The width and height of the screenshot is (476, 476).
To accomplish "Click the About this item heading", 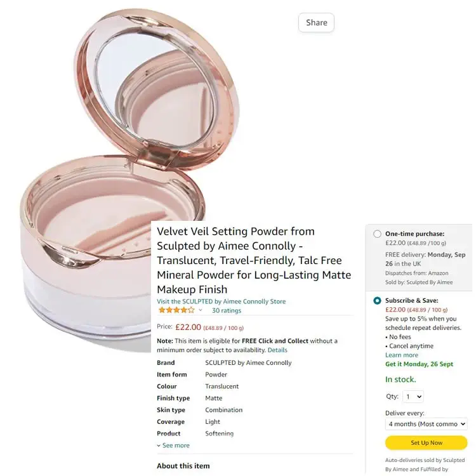I will [183, 466].
